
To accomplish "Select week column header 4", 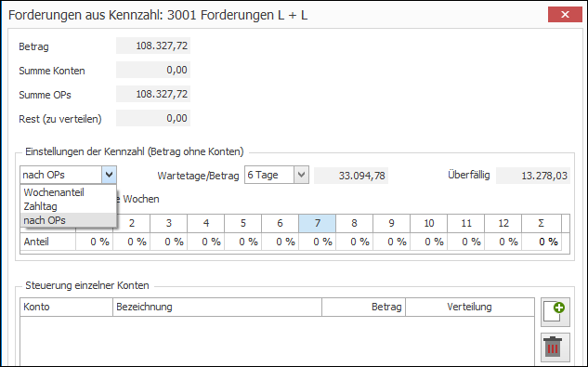I will (205, 223).
